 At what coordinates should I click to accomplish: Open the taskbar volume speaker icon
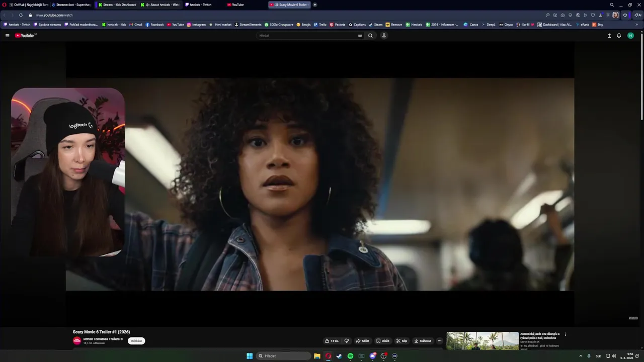tap(614, 356)
